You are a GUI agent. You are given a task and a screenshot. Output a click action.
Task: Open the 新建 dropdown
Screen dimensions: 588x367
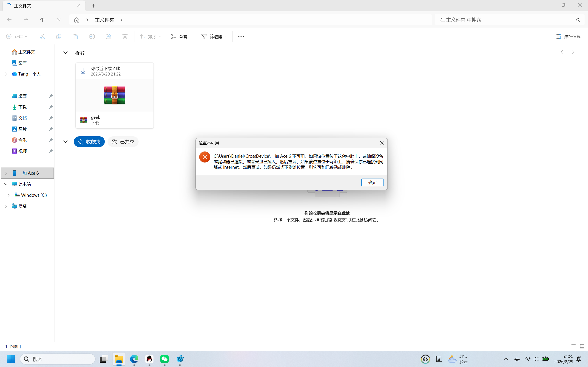point(17,36)
